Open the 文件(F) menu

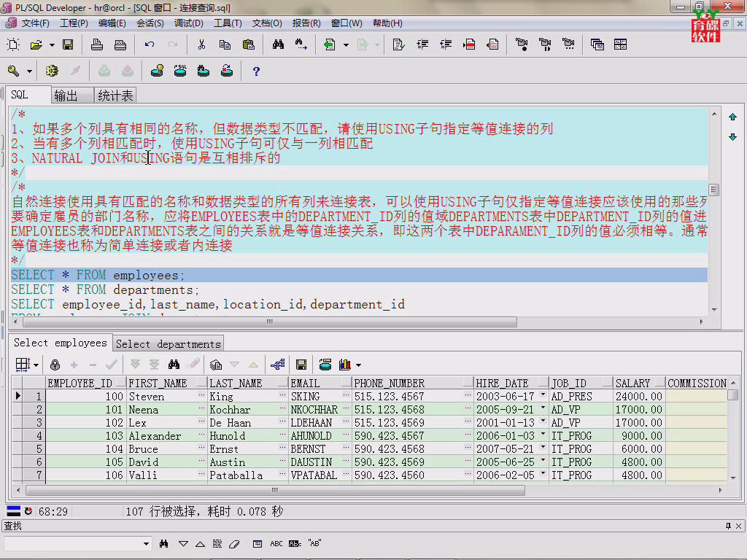[x=35, y=23]
